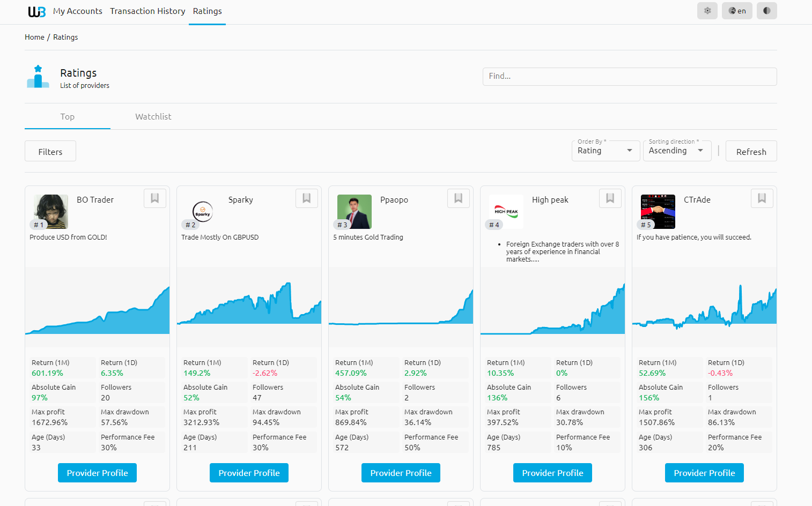812x506 pixels.
Task: Bookmark Ppaopo to watchlist
Action: tap(459, 198)
